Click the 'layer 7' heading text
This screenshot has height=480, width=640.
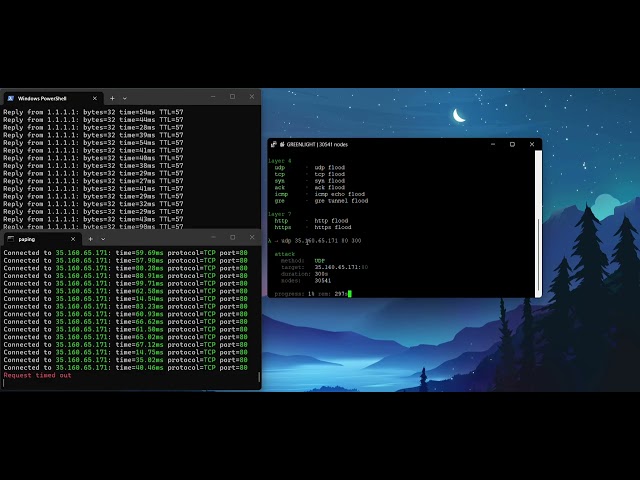[280, 214]
